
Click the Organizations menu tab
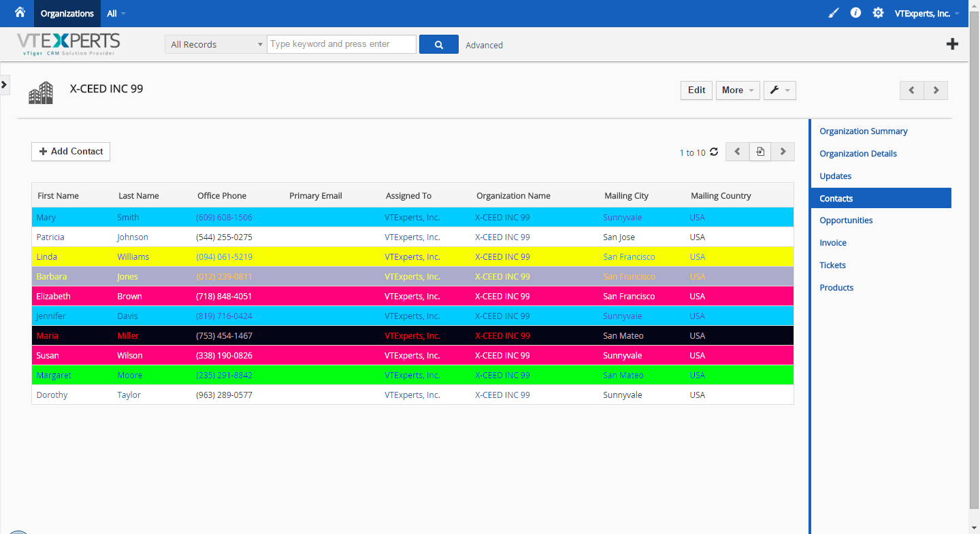[67, 14]
